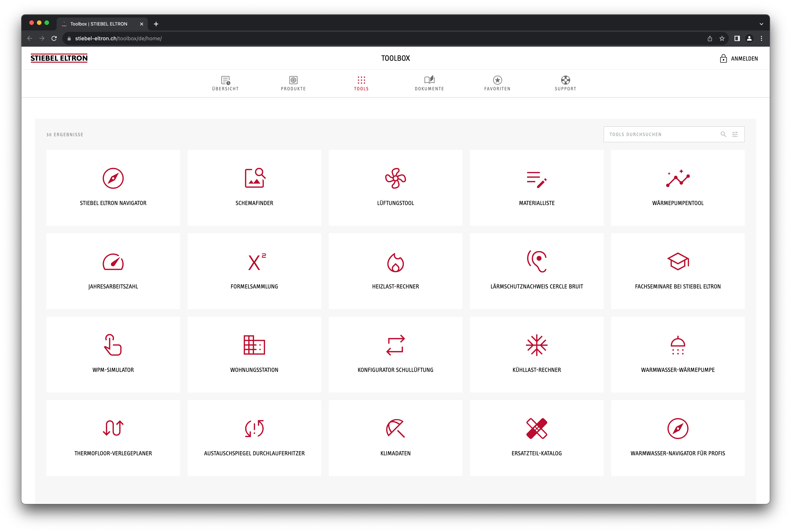Bookmark this page with the star icon
The width and height of the screenshot is (791, 532).
coord(722,38)
